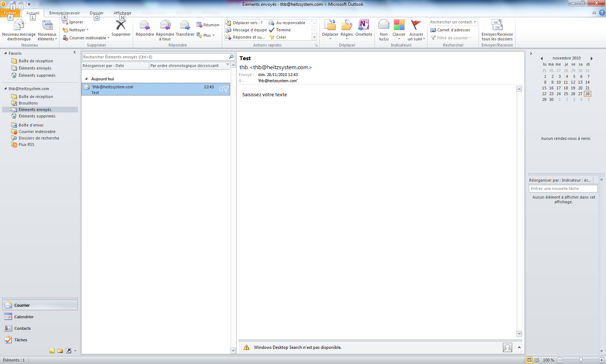606x364 pixels.
Task: Click the Terminé quick step
Action: 280,30
